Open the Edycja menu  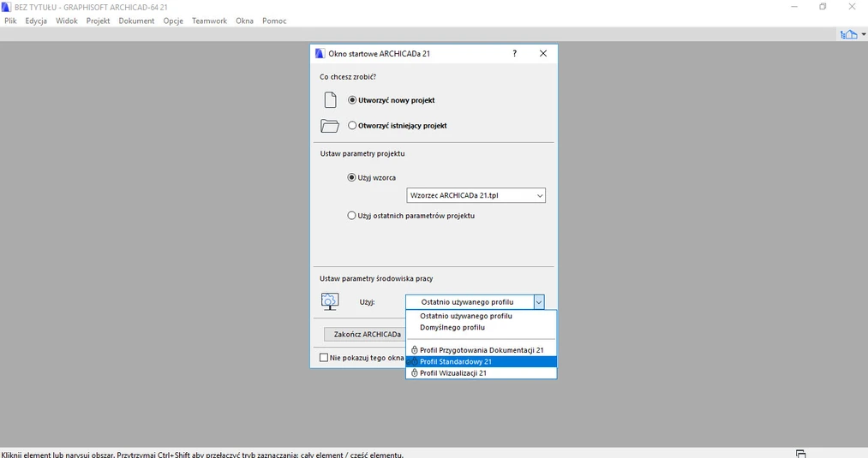pyautogui.click(x=36, y=21)
